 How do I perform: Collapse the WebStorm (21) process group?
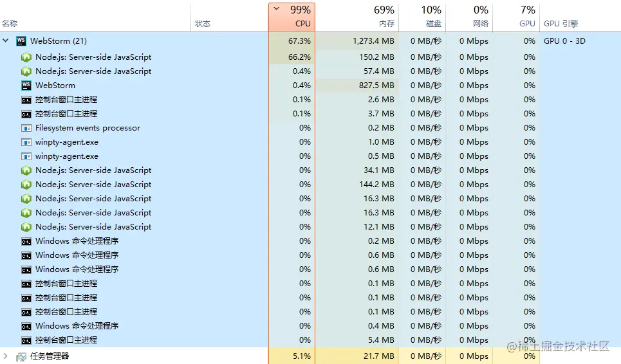(x=6, y=41)
